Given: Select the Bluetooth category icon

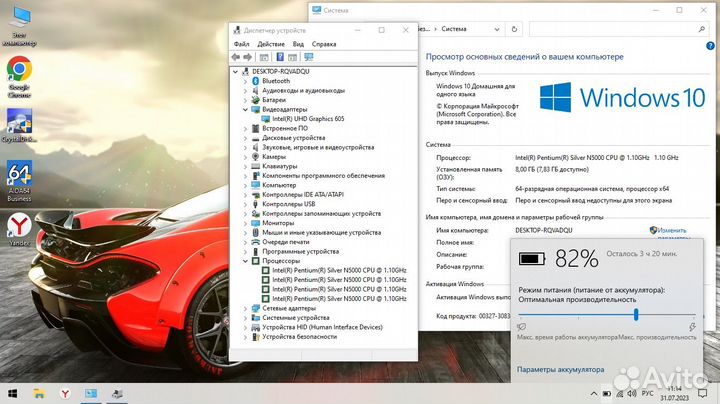Looking at the screenshot, I should coord(256,81).
